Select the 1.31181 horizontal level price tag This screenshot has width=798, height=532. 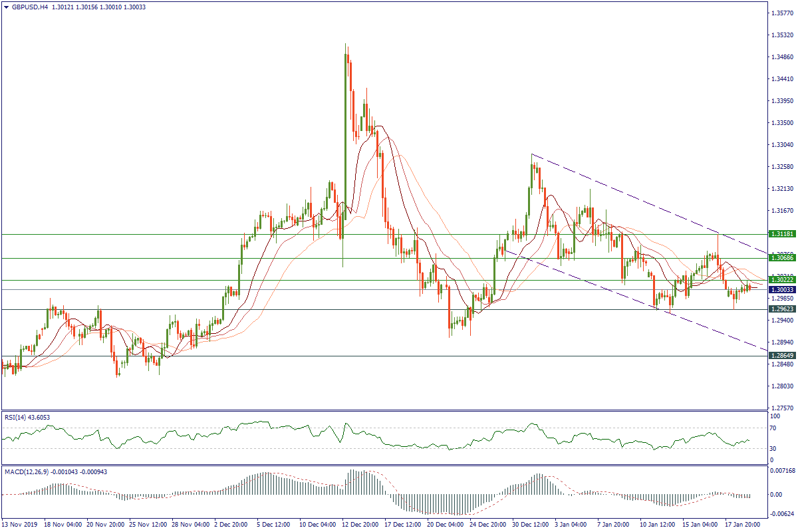(779, 234)
